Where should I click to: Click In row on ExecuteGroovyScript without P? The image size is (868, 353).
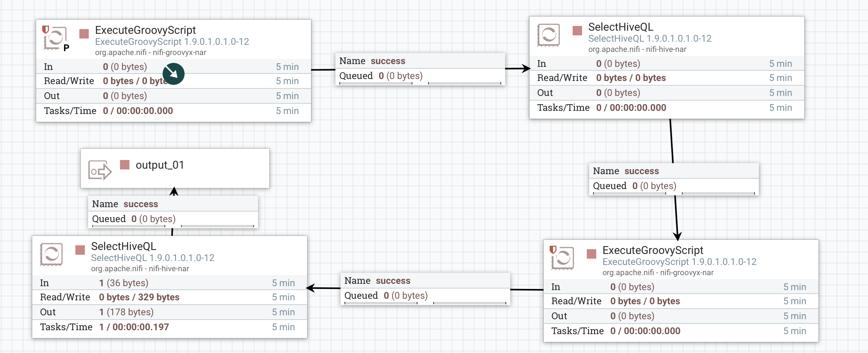681,287
